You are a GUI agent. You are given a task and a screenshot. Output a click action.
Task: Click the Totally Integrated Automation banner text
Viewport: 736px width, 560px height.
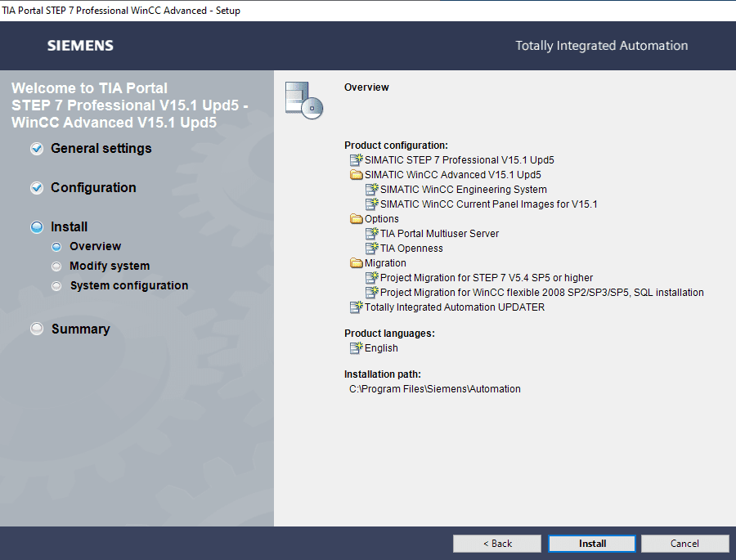click(x=601, y=46)
